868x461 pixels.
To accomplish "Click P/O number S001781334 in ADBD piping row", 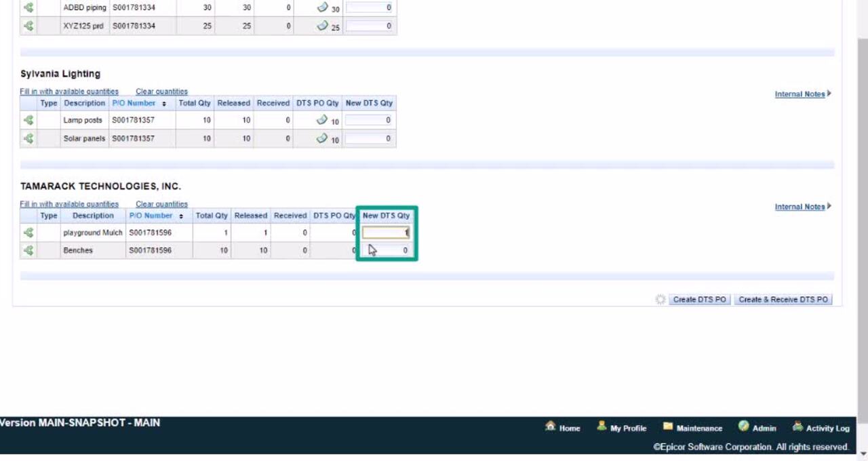I will pos(134,7).
